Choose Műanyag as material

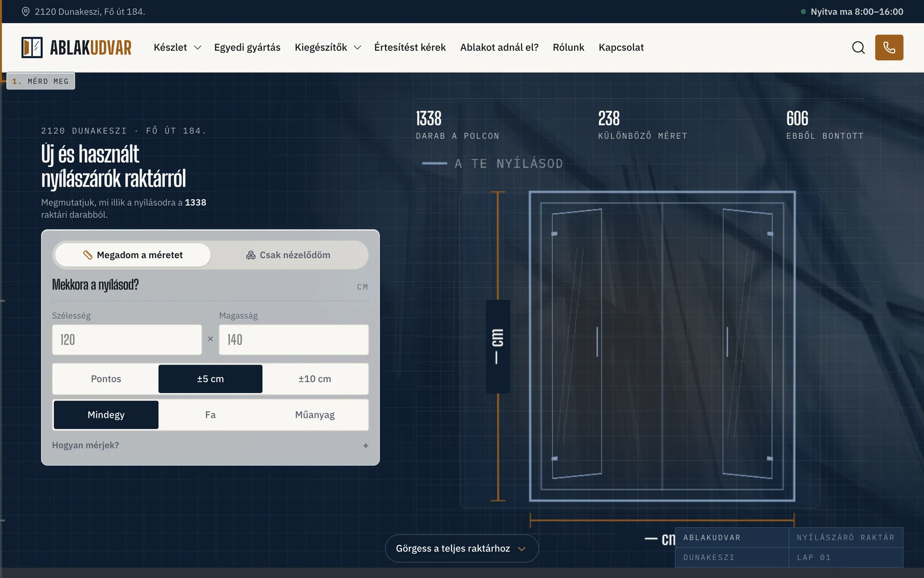tap(315, 415)
